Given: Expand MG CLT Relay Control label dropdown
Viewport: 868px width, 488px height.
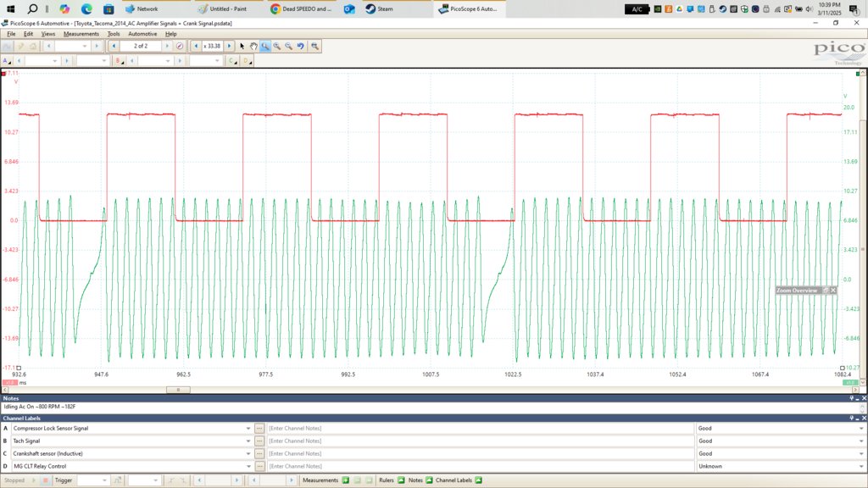Looking at the screenshot, I should [248, 467].
